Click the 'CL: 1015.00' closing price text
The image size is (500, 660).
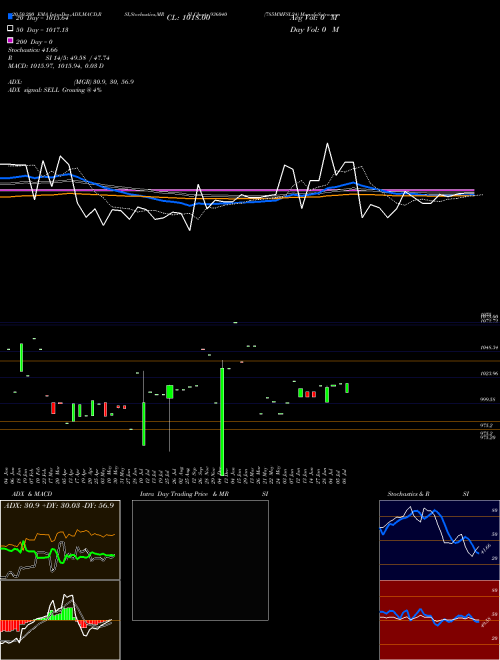(x=188, y=18)
